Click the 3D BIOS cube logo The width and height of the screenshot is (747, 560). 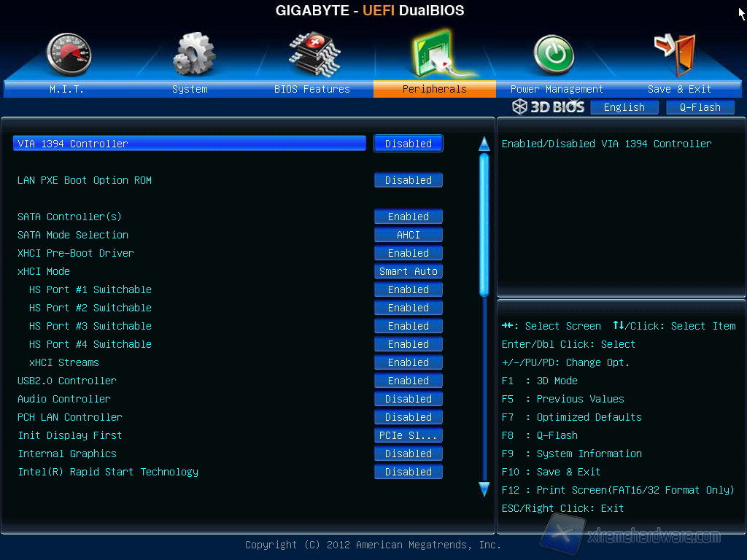pyautogui.click(x=519, y=107)
